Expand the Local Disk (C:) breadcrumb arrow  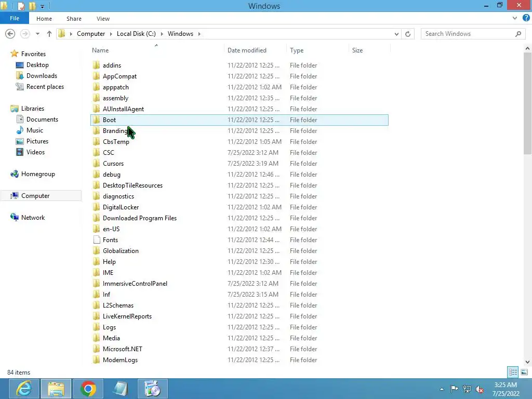[162, 34]
